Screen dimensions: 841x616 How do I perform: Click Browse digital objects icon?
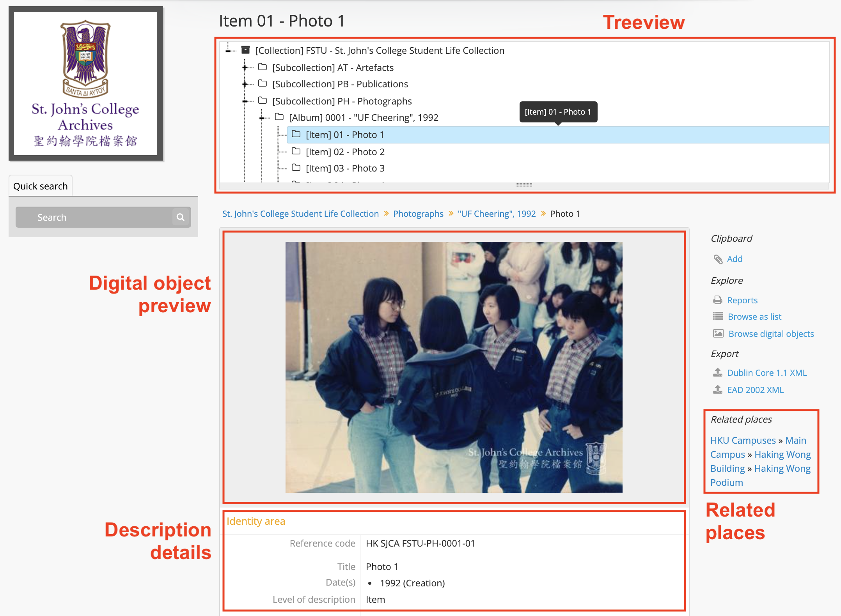(x=718, y=333)
